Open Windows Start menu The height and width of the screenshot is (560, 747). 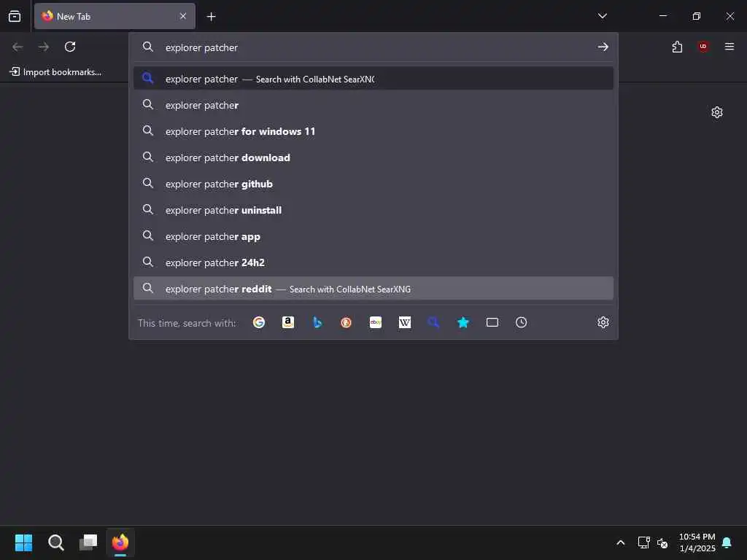[x=24, y=542]
